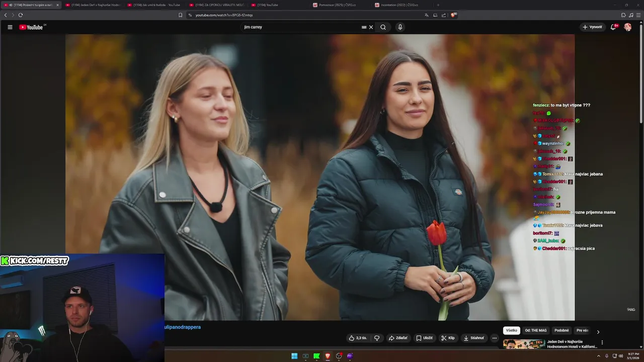644x362 pixels.
Task: Open account avatar menu
Action: point(628,27)
